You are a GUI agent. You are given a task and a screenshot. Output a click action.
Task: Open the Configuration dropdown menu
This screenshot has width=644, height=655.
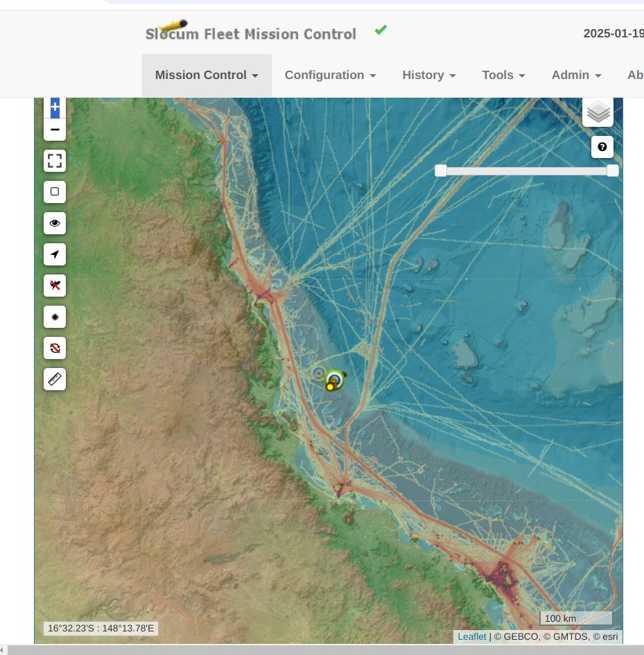pyautogui.click(x=331, y=75)
